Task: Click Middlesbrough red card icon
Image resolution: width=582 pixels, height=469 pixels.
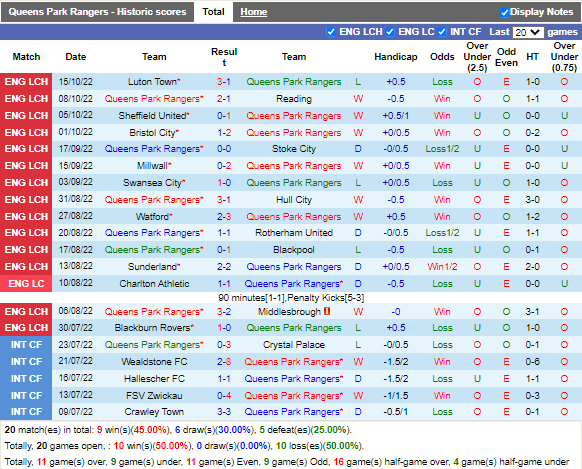Action: tap(327, 311)
